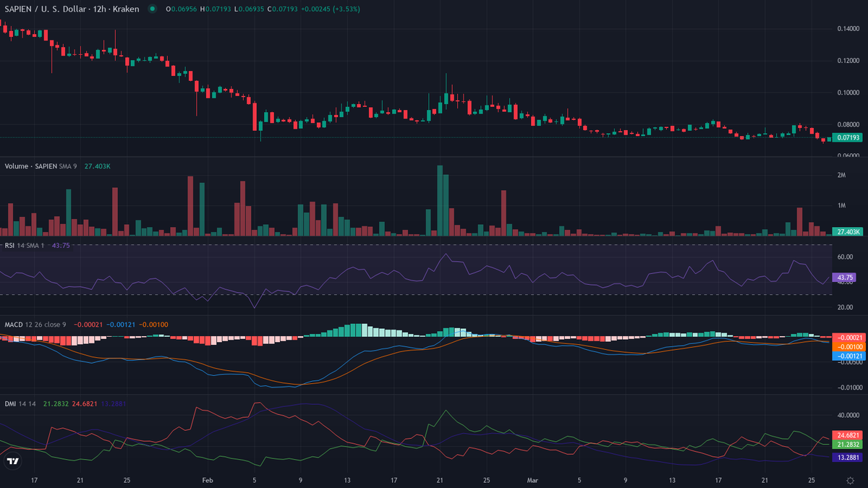This screenshot has width=868, height=488.
Task: Click the red 24.6821 DMI scale label
Action: [848, 435]
